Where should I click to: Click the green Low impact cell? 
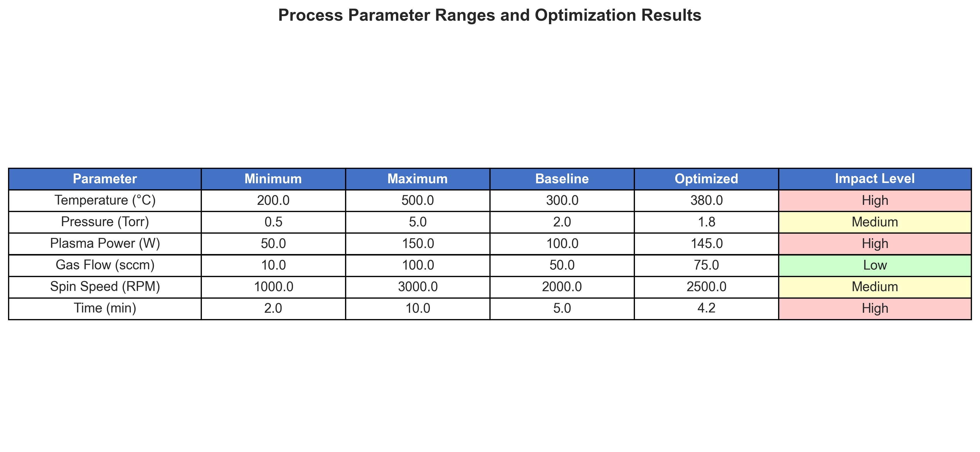tap(875, 265)
